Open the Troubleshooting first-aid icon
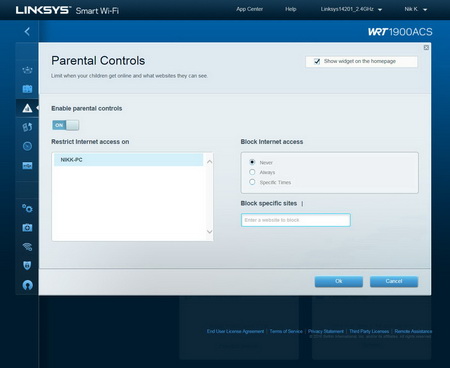The width and height of the screenshot is (450, 368). click(x=27, y=228)
